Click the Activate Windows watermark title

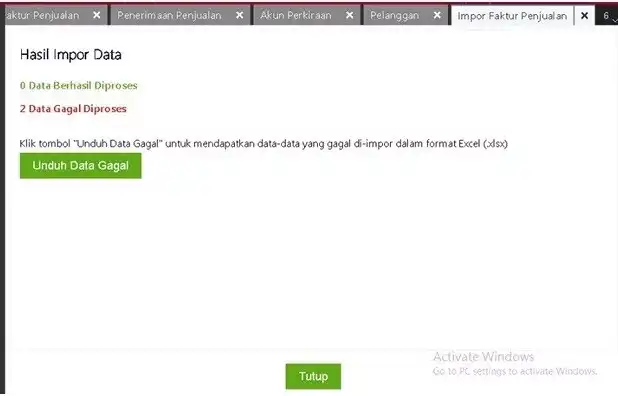[x=483, y=357]
